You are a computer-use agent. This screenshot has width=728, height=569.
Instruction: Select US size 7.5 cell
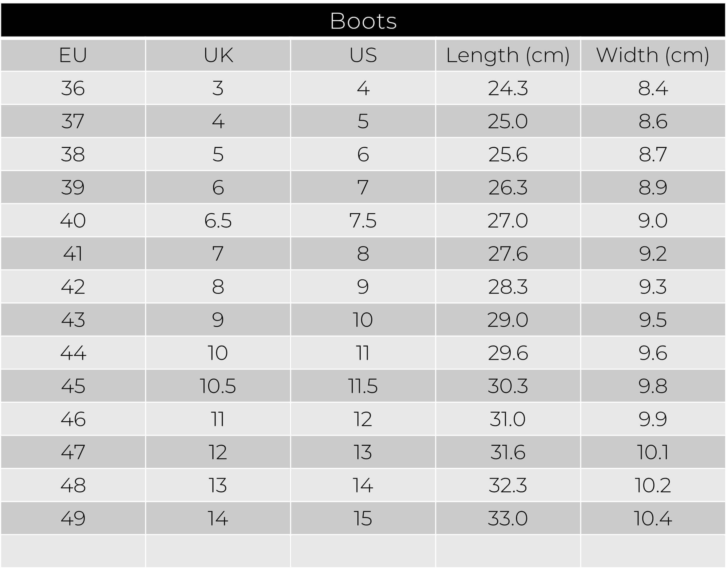363,221
